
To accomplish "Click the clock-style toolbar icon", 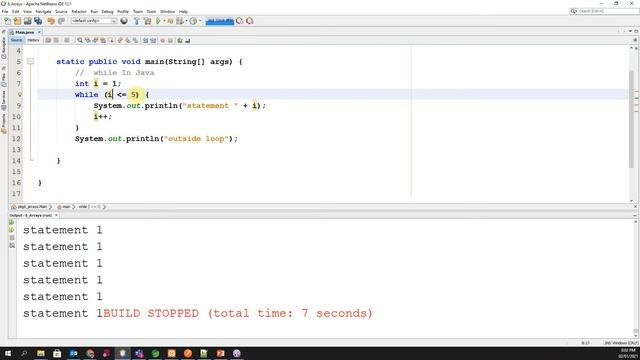I will tap(193, 21).
